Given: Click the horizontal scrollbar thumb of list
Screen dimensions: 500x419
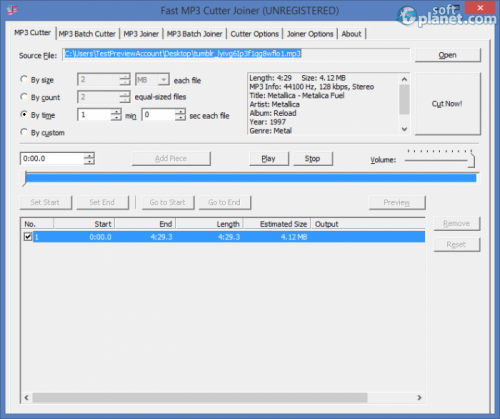Looking at the screenshot, I should 200,397.
